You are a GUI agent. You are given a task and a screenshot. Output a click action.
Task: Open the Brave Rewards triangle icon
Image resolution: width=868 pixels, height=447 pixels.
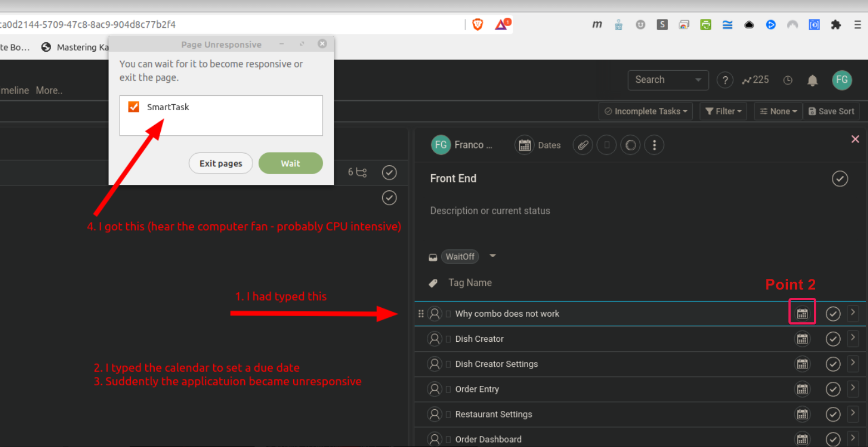click(x=502, y=24)
